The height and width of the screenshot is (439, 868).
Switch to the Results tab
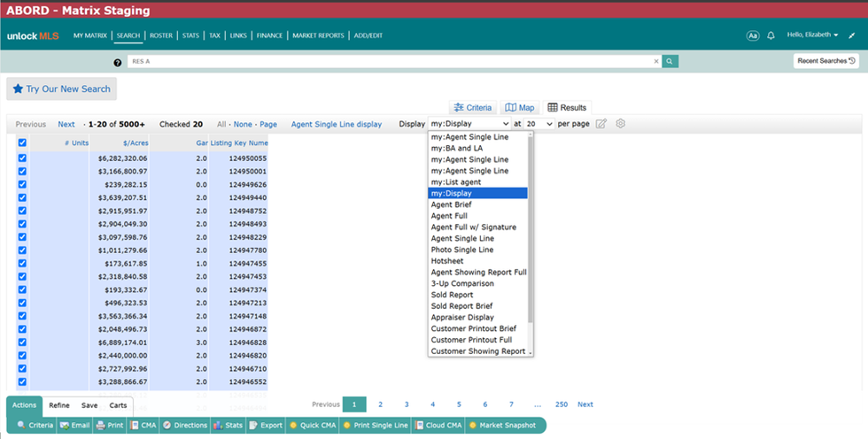click(x=567, y=108)
